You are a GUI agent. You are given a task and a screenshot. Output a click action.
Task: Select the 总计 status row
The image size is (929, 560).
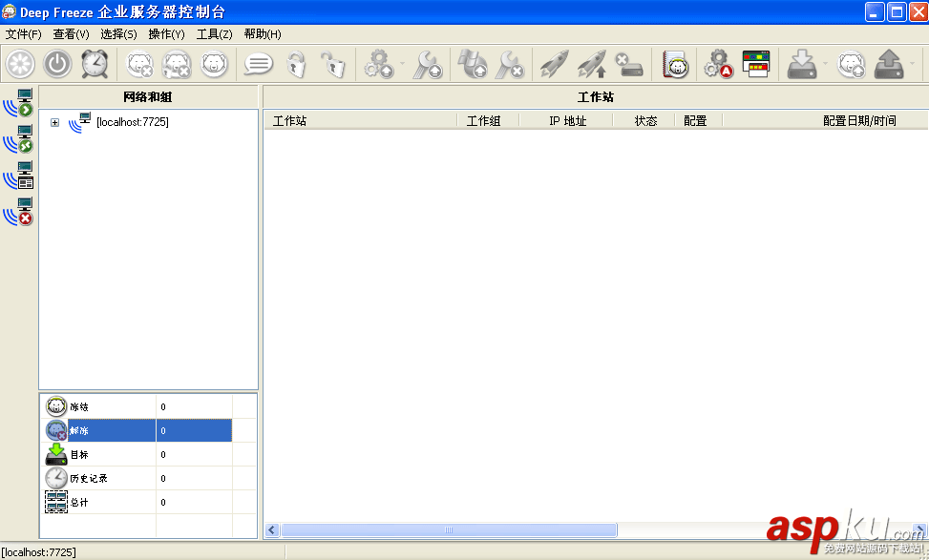tap(138, 502)
